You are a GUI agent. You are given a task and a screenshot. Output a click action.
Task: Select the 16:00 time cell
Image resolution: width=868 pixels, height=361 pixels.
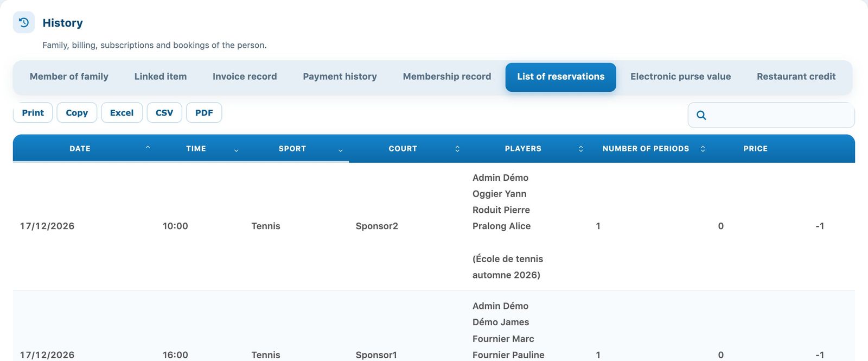175,354
